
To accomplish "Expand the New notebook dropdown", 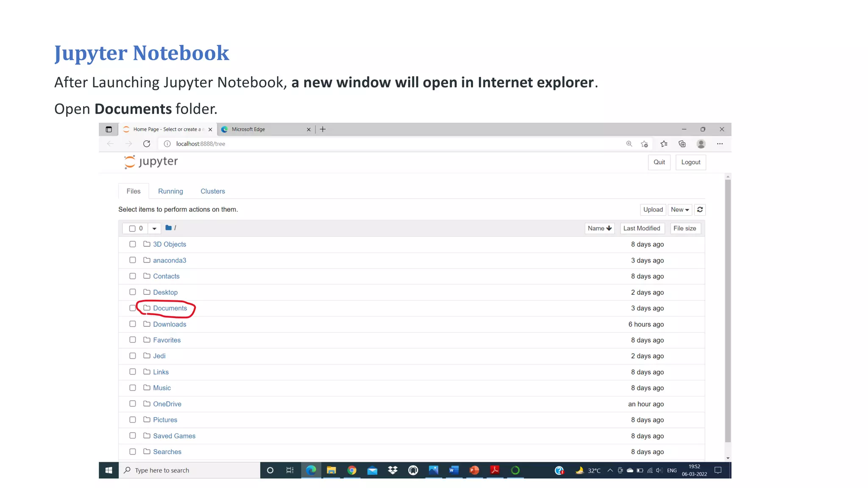I will pos(679,210).
